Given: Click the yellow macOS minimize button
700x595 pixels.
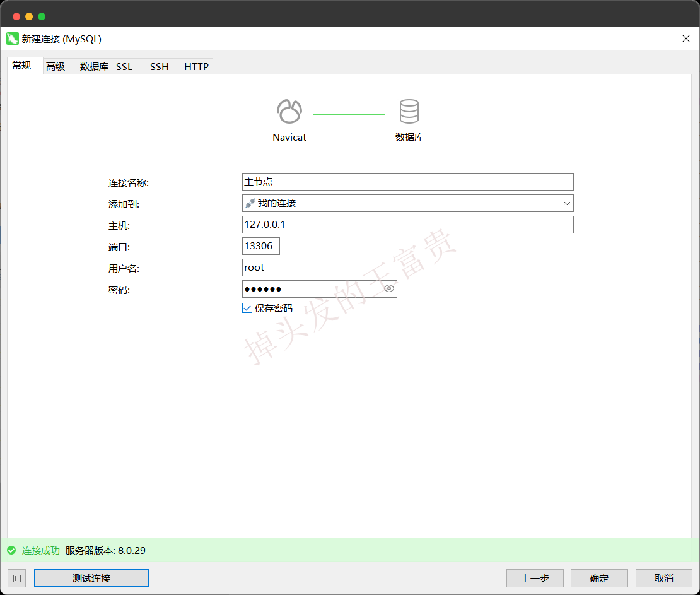Looking at the screenshot, I should pyautogui.click(x=29, y=16).
